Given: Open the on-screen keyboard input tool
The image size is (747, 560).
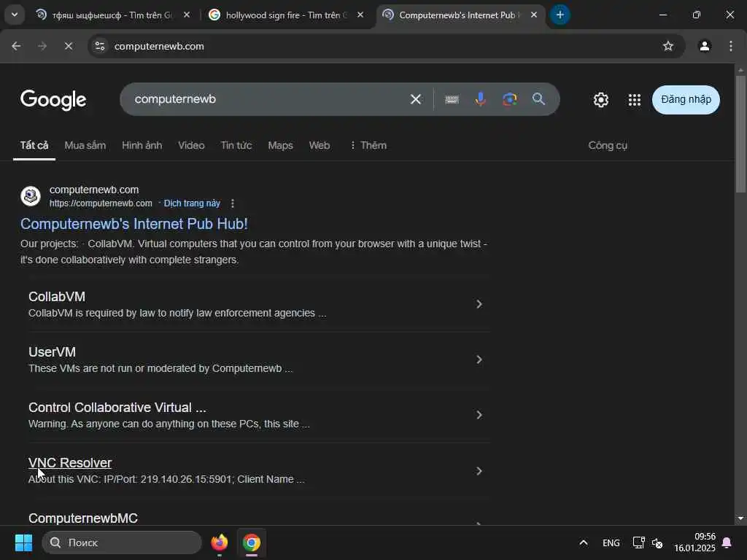Looking at the screenshot, I should (x=452, y=99).
